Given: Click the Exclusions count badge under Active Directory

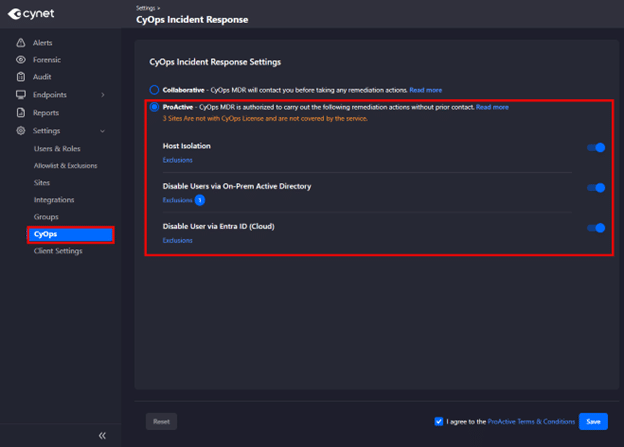Looking at the screenshot, I should 200,200.
